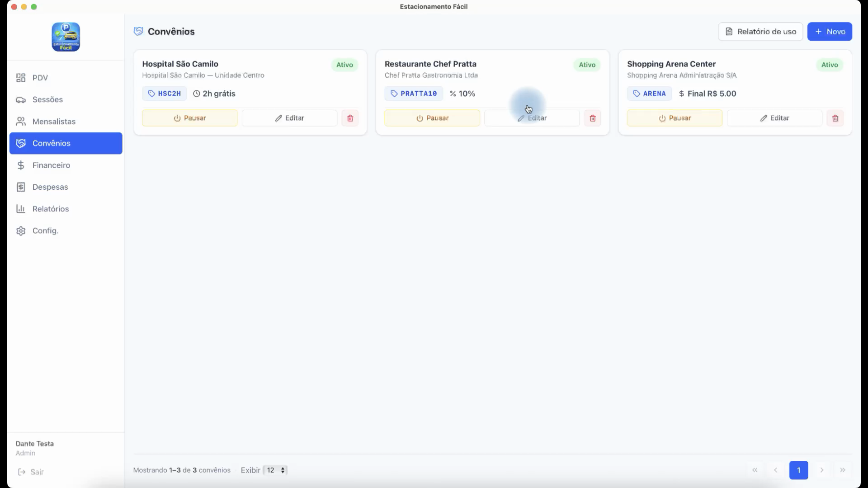
Task: Delete the Shopping Arena Center convênio
Action: point(835,118)
